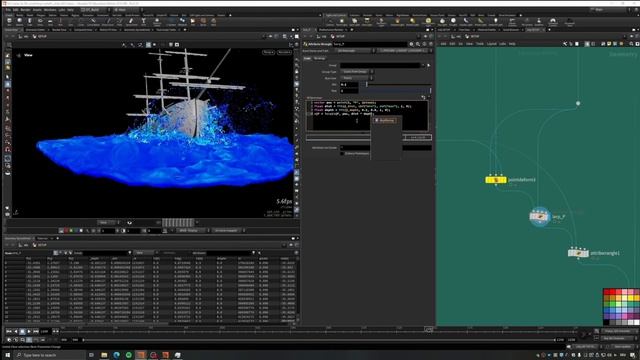Select the Metaball shelf tool
This screenshot has height=360, width=640.
182,22
